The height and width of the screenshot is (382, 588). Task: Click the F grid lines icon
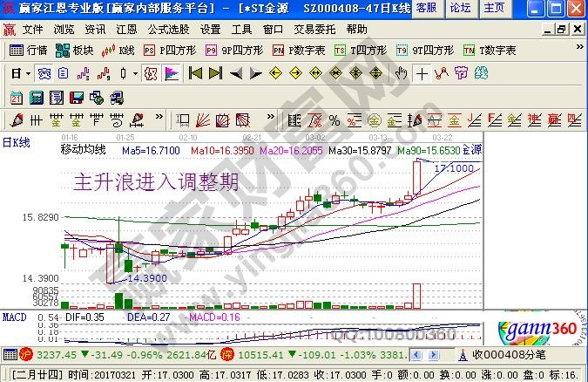(x=97, y=120)
